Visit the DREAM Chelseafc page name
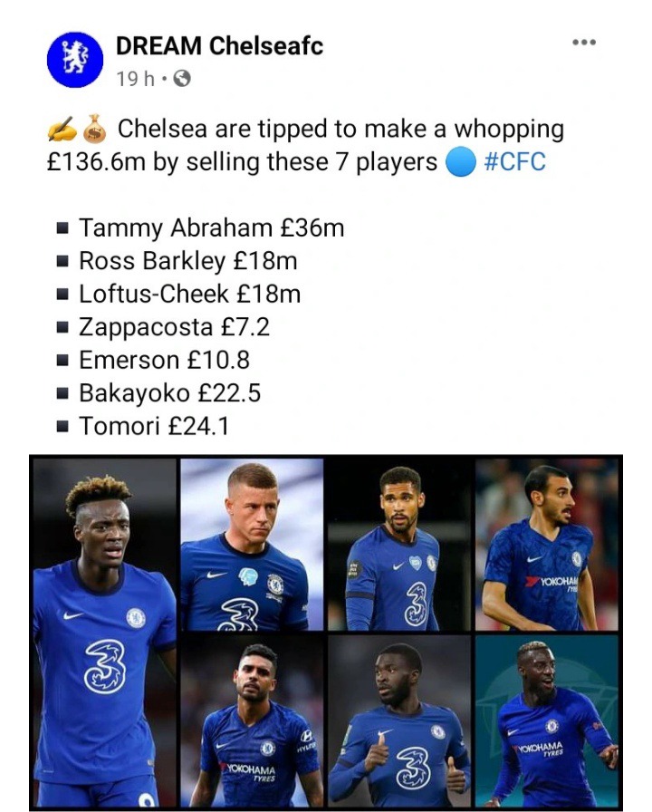 [219, 45]
